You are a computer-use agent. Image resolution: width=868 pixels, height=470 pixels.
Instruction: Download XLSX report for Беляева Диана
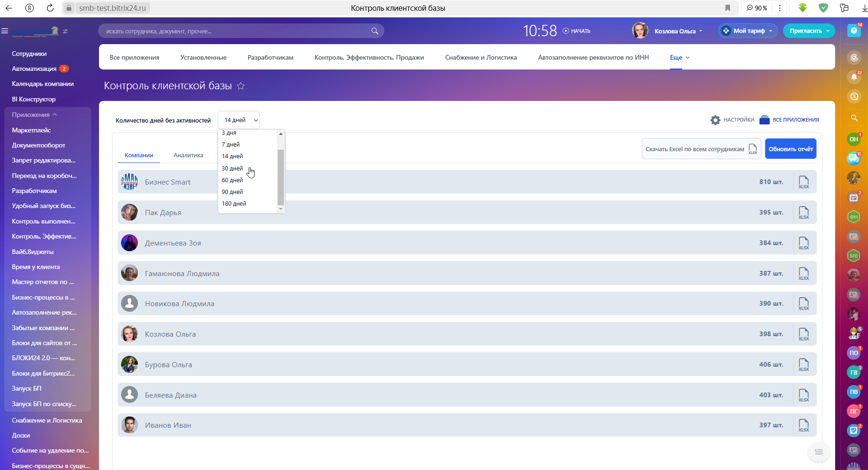(x=804, y=395)
